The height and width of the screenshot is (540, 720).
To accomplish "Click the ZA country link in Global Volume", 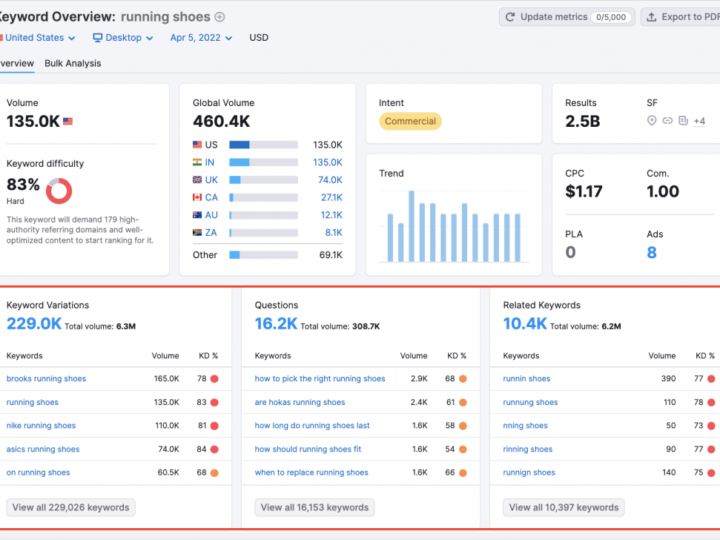I will click(211, 232).
